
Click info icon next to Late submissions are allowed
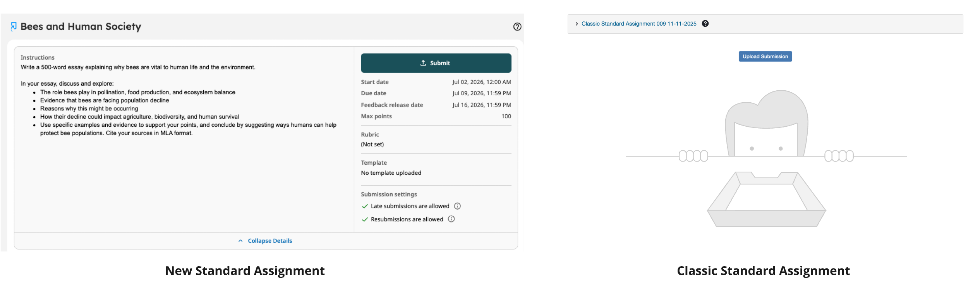click(457, 206)
